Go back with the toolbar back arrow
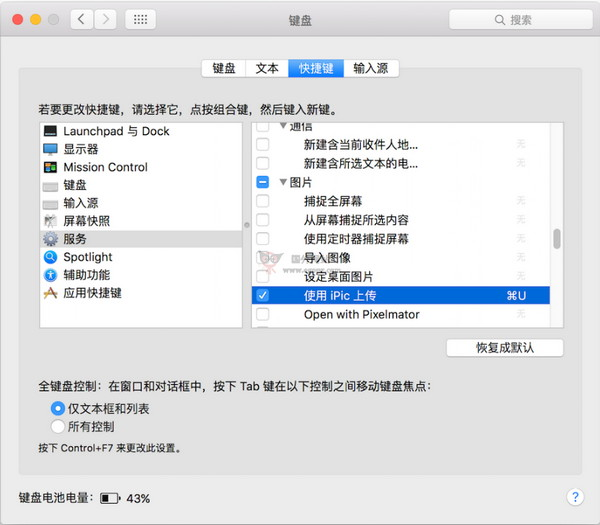600x525 pixels. tap(82, 19)
